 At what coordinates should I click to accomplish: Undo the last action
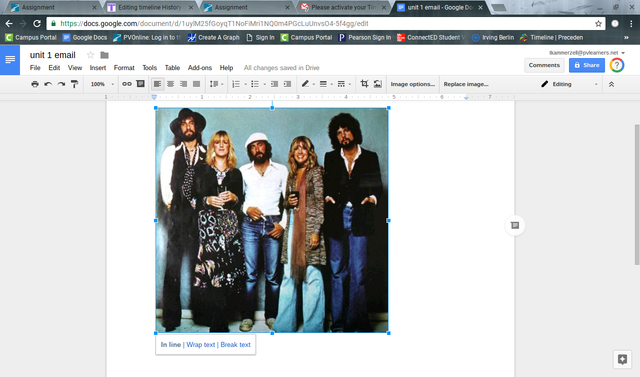[x=48, y=84]
